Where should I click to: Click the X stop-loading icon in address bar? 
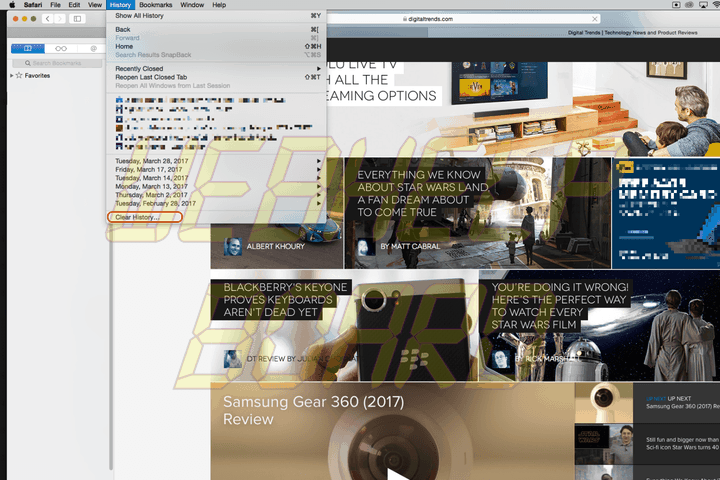[x=595, y=19]
